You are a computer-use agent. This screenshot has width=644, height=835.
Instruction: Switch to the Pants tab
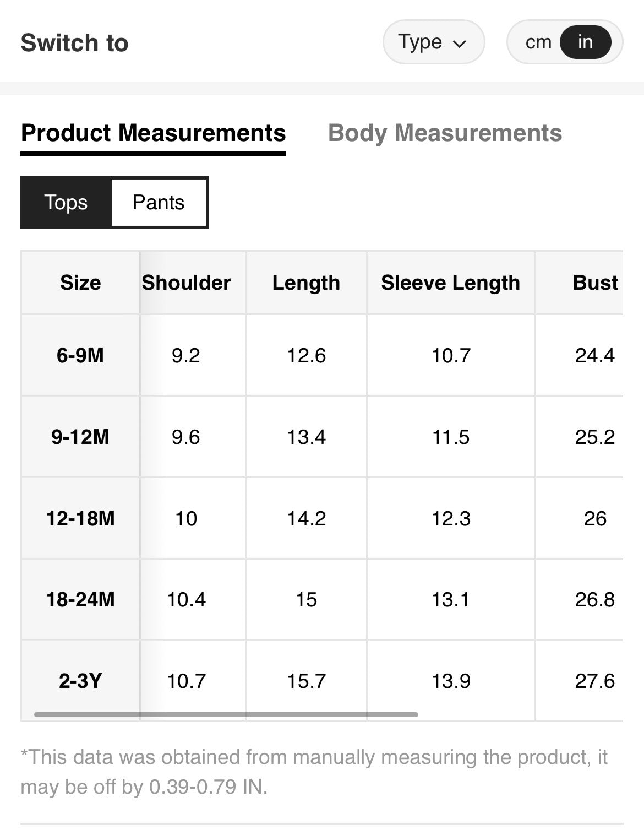[x=159, y=202]
